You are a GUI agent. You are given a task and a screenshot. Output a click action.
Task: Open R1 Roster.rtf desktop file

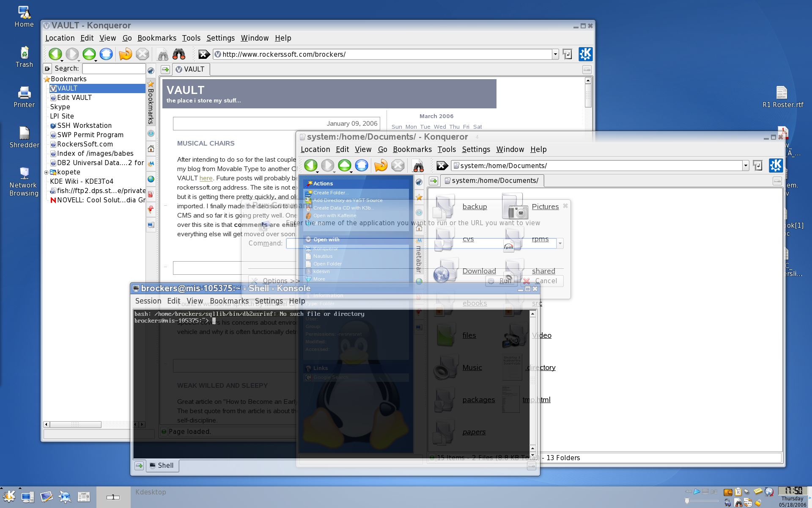[783, 97]
